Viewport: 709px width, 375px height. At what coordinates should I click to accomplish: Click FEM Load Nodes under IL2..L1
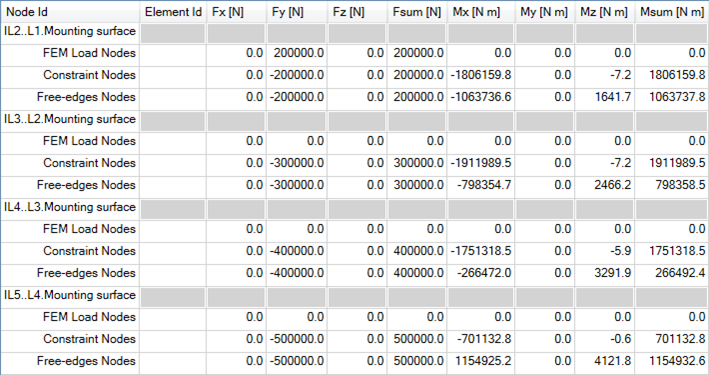[90, 53]
